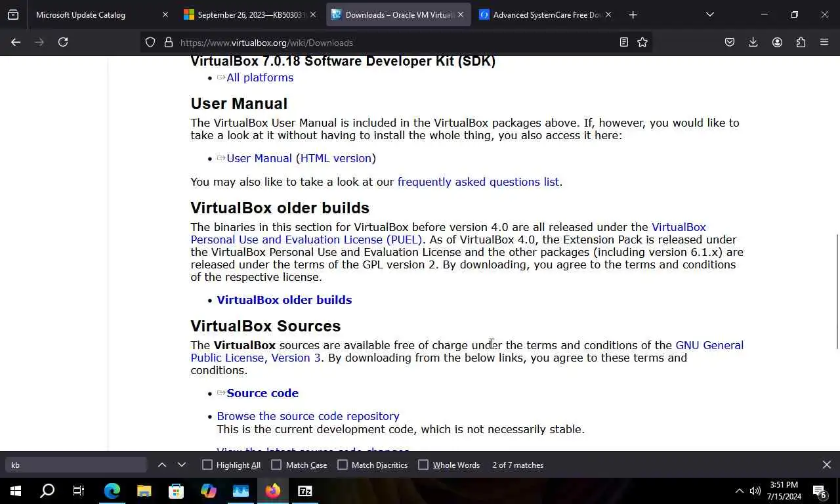Show hidden system tray icons
Image resolution: width=840 pixels, height=504 pixels.
point(739,491)
